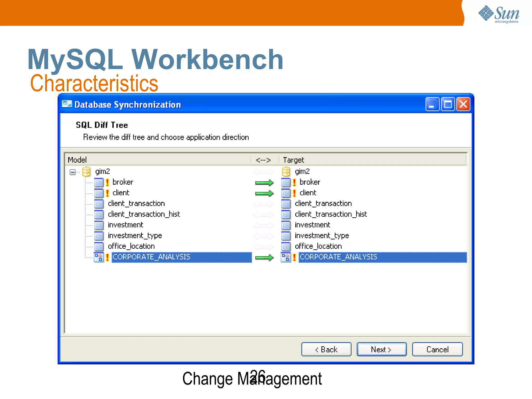Toggle faded direction arrow for investment_type
Viewport: 532px width, 399px height.
click(x=263, y=236)
